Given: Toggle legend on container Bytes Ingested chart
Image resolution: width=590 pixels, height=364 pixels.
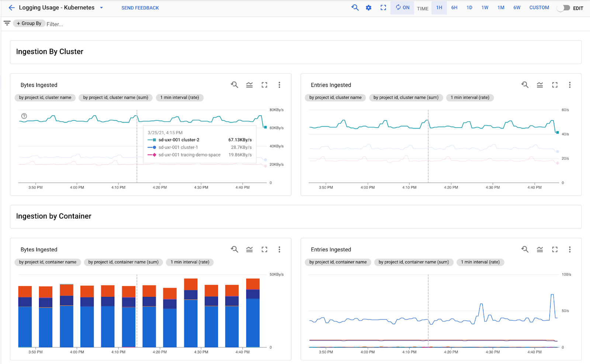Looking at the screenshot, I should coord(250,249).
